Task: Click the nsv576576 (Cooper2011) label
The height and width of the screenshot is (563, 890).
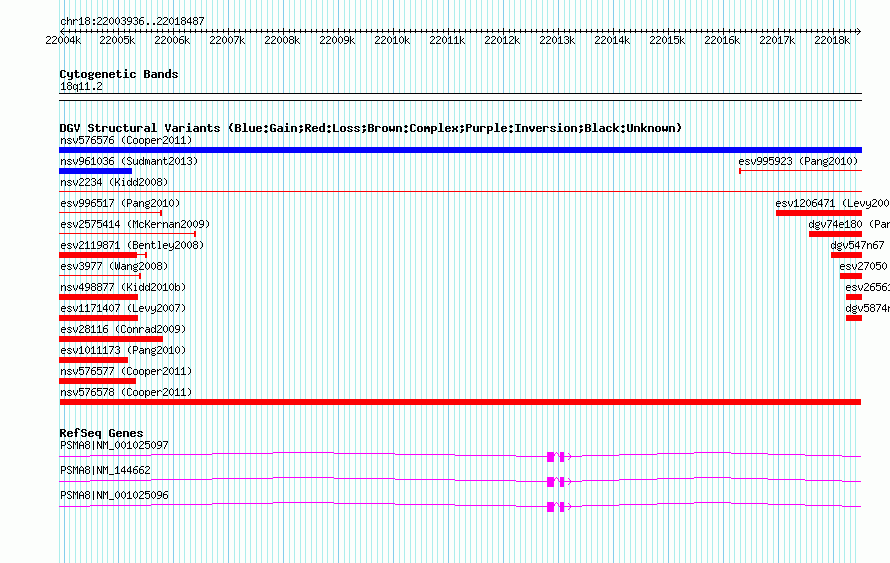Action: [126, 140]
